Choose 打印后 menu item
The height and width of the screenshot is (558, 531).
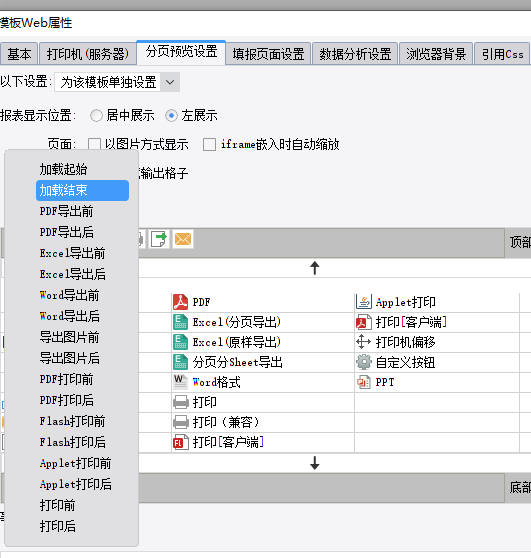[x=82, y=526]
